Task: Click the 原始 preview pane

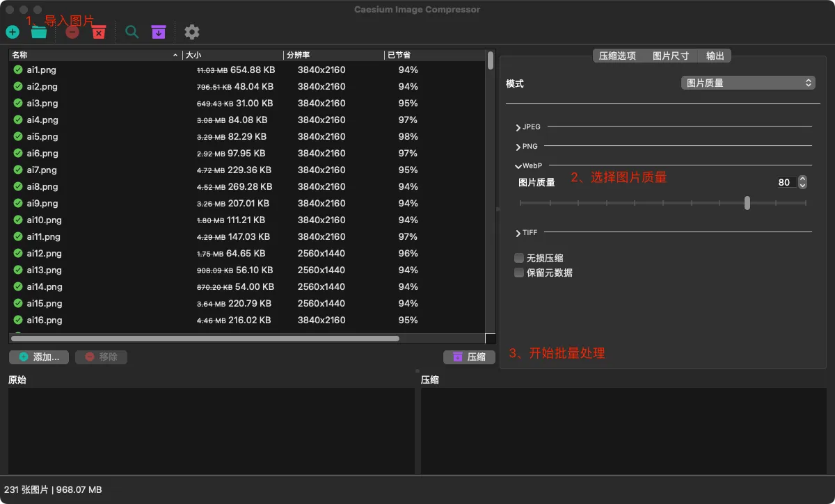Action: (212, 431)
